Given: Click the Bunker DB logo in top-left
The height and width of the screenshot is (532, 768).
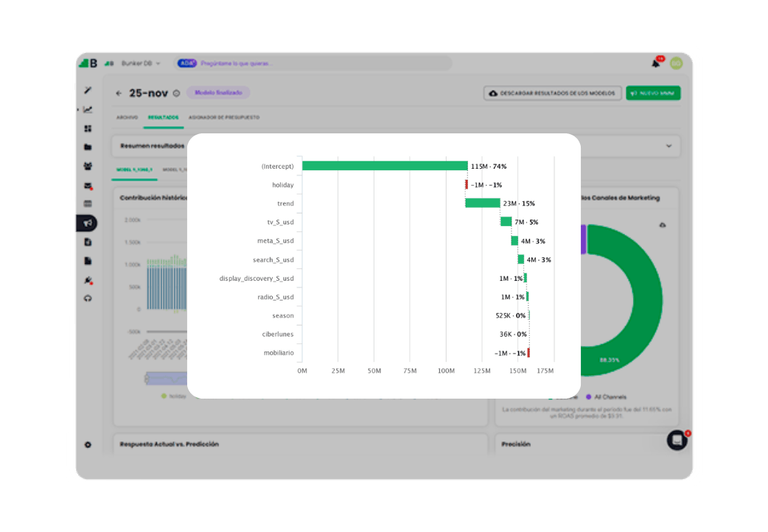Looking at the screenshot, I should pyautogui.click(x=88, y=63).
